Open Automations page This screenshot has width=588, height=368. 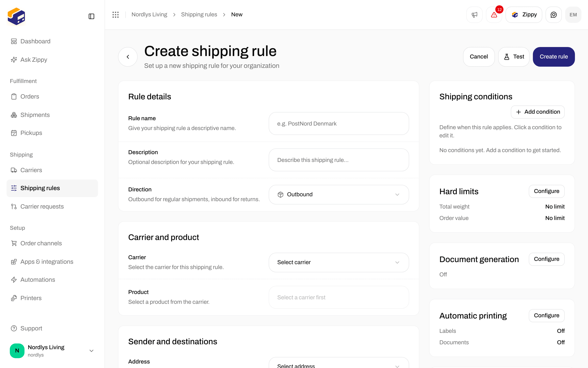pos(52,280)
